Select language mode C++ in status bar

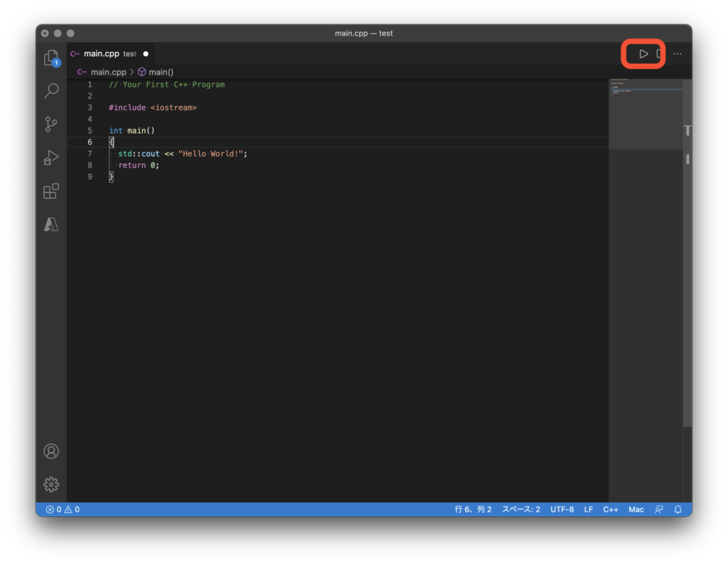[611, 509]
